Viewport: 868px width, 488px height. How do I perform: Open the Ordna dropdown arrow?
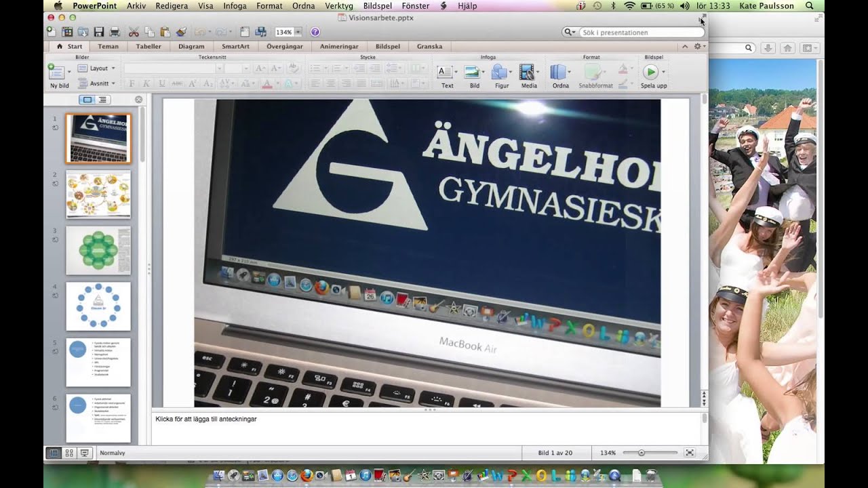click(x=570, y=72)
